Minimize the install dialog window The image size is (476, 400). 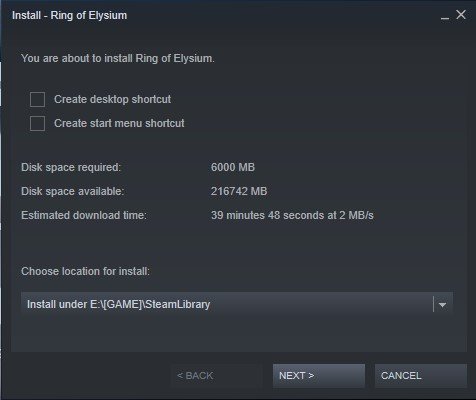(x=445, y=16)
